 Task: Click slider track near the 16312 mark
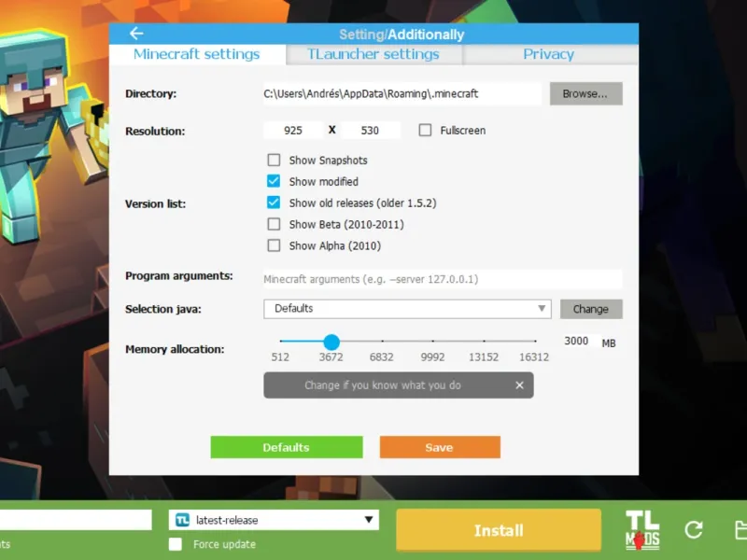tap(534, 341)
